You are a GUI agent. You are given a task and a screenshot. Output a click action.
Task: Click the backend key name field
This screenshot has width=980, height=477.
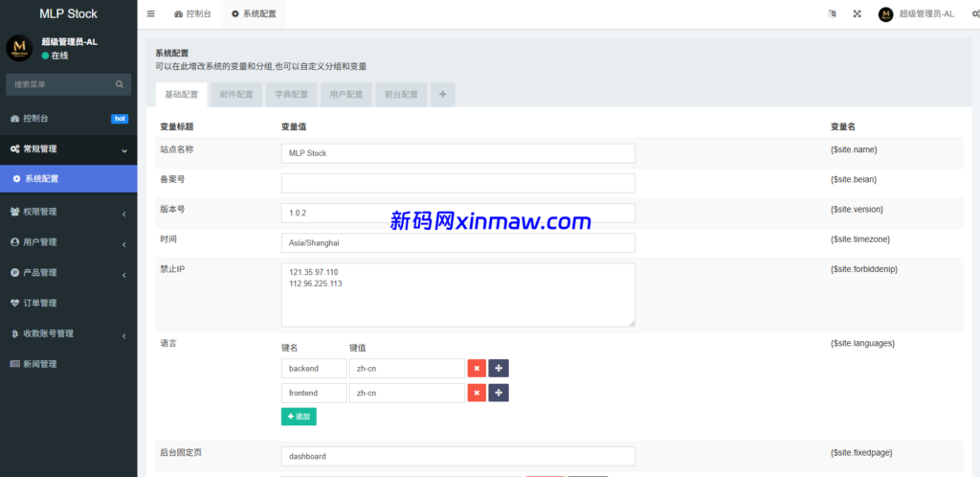[x=314, y=368]
